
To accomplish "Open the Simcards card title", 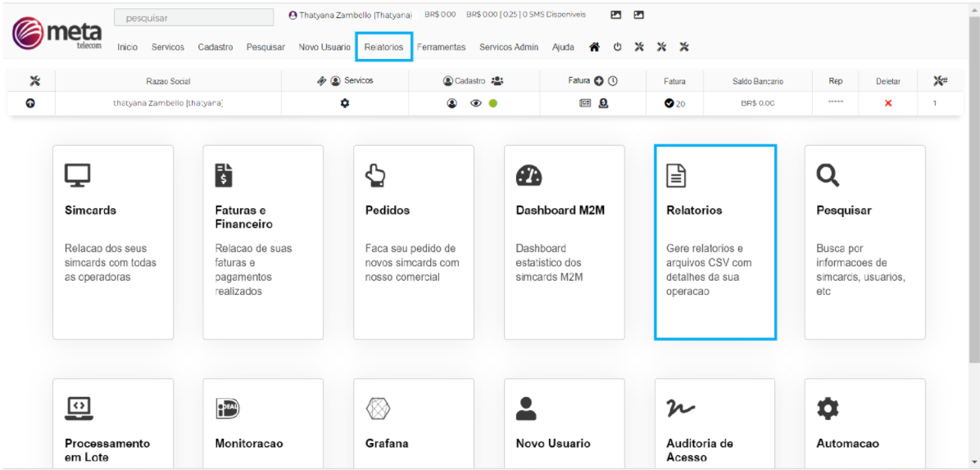I will click(x=91, y=210).
